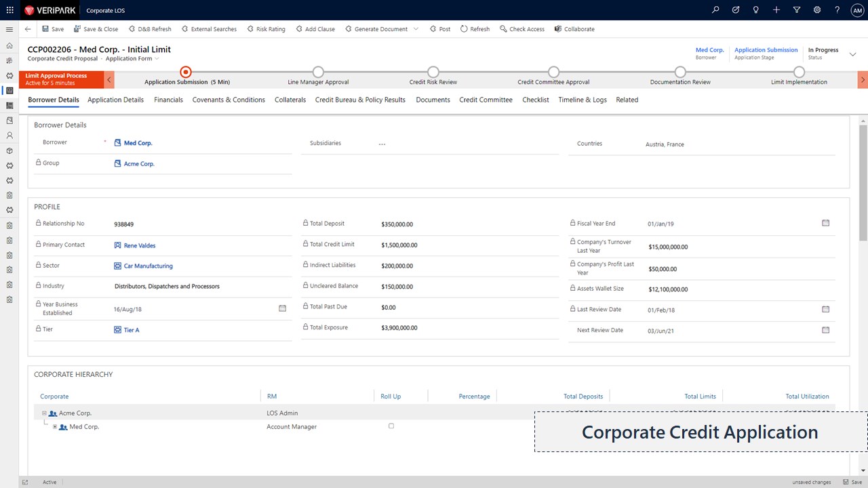Open Last Review Date calendar icon

click(825, 309)
